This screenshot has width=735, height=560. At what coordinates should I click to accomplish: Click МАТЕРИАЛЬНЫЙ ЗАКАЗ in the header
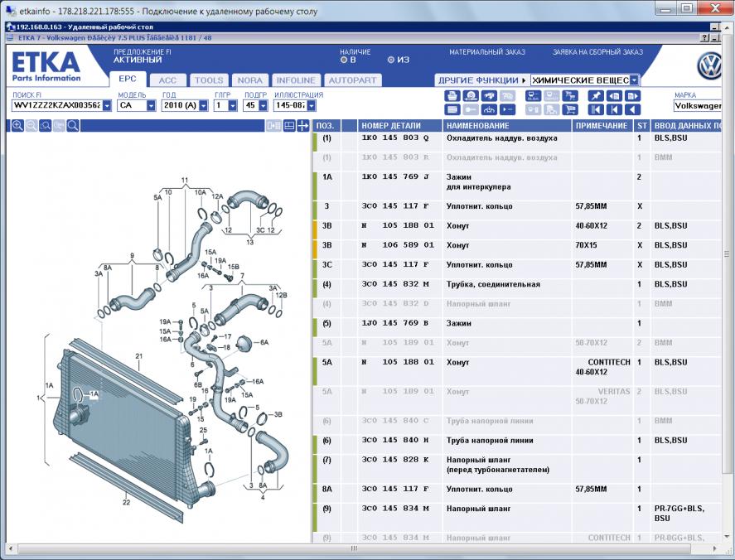click(487, 52)
